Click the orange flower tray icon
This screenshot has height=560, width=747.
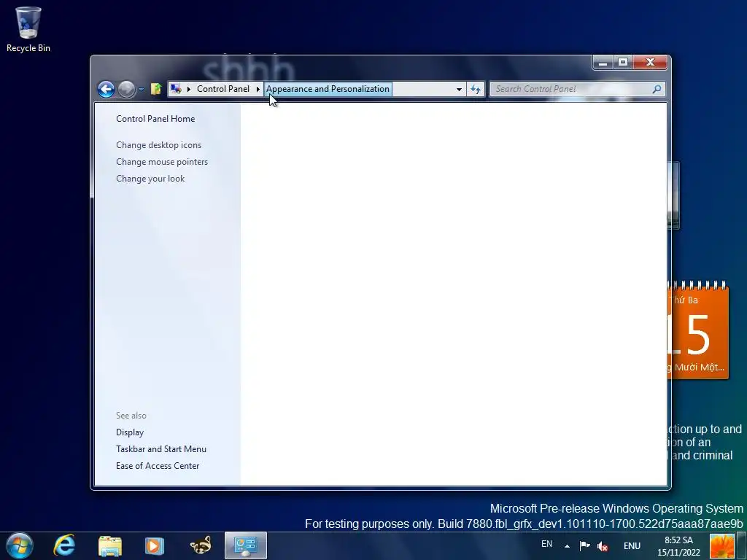point(722,546)
